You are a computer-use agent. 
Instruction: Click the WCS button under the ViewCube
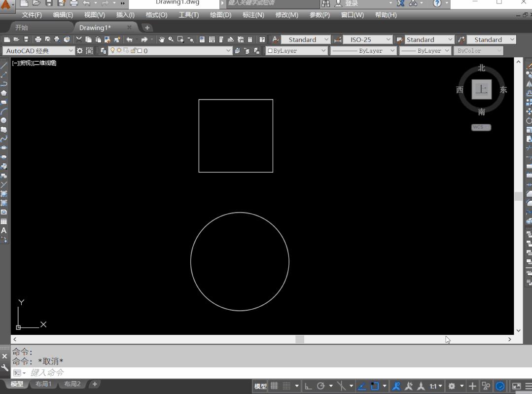(481, 127)
